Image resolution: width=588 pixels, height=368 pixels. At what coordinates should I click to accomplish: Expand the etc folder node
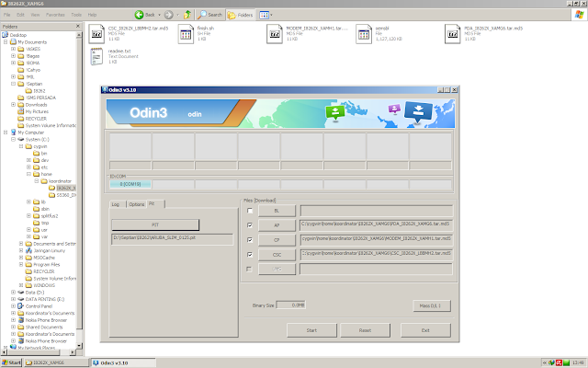(x=28, y=167)
